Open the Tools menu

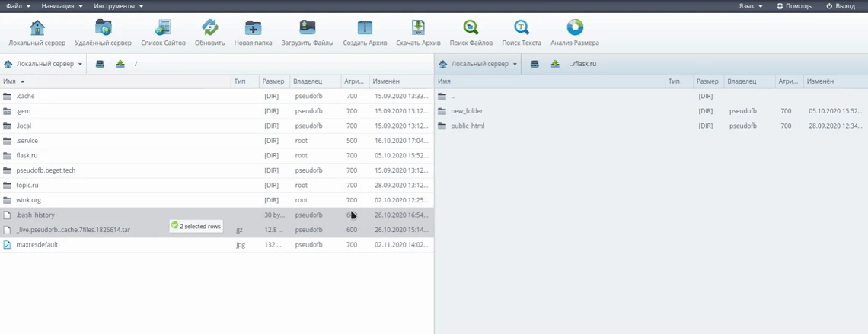click(x=117, y=6)
